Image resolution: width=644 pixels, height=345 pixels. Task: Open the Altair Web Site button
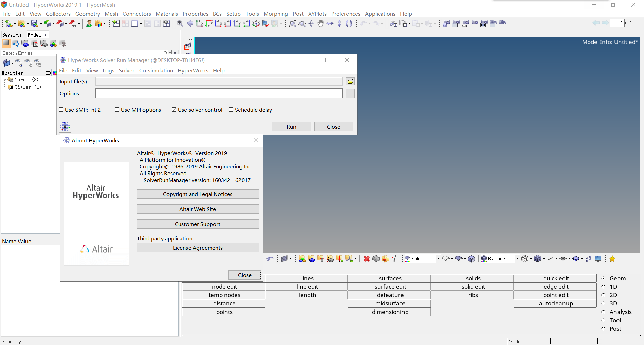198,209
